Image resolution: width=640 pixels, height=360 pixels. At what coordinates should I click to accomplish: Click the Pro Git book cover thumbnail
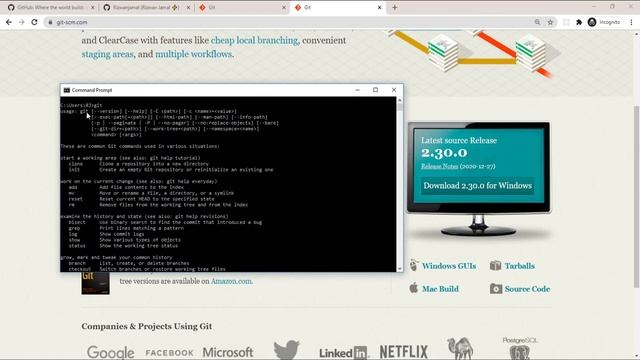pyautogui.click(x=95, y=283)
